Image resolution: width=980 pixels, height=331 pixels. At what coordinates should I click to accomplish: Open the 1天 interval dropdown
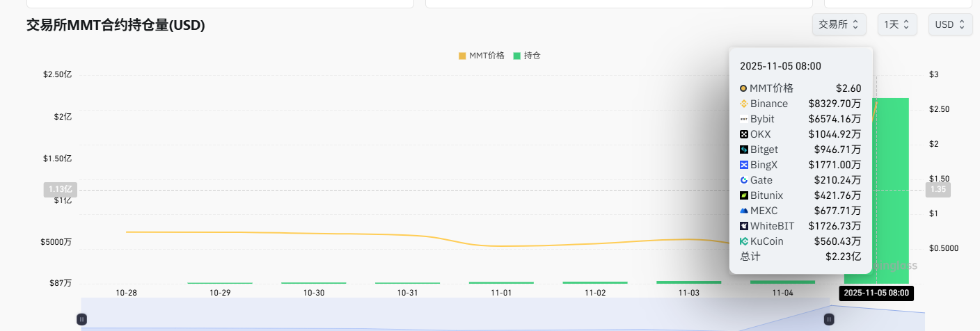coord(896,24)
